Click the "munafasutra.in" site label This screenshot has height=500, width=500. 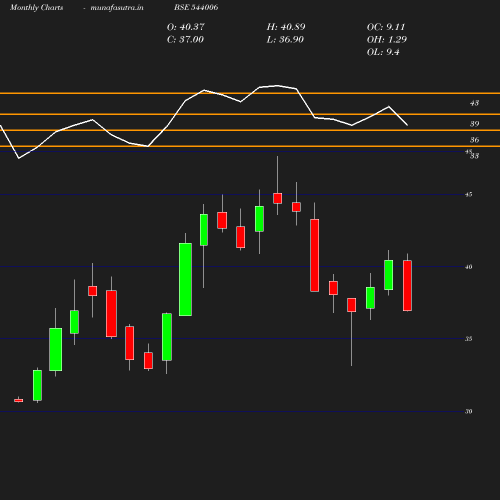(117, 7)
